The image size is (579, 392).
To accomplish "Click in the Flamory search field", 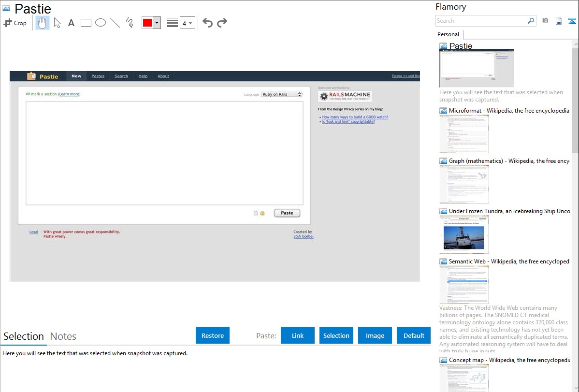I will (x=481, y=21).
